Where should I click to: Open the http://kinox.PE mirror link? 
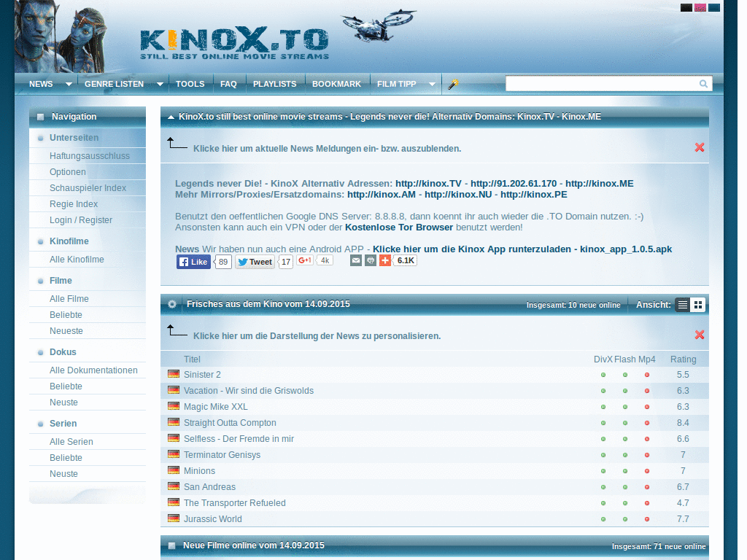click(533, 194)
